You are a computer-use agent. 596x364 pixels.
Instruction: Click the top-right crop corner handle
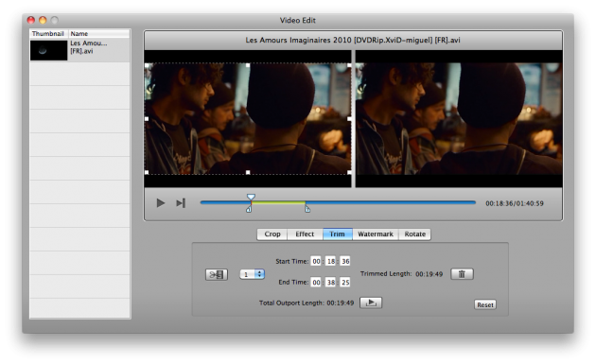pos(349,65)
